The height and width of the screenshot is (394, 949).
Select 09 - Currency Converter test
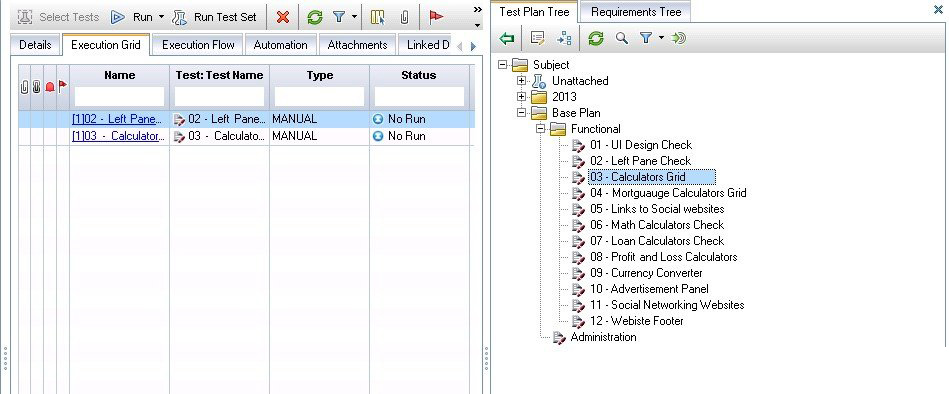pyautogui.click(x=646, y=273)
